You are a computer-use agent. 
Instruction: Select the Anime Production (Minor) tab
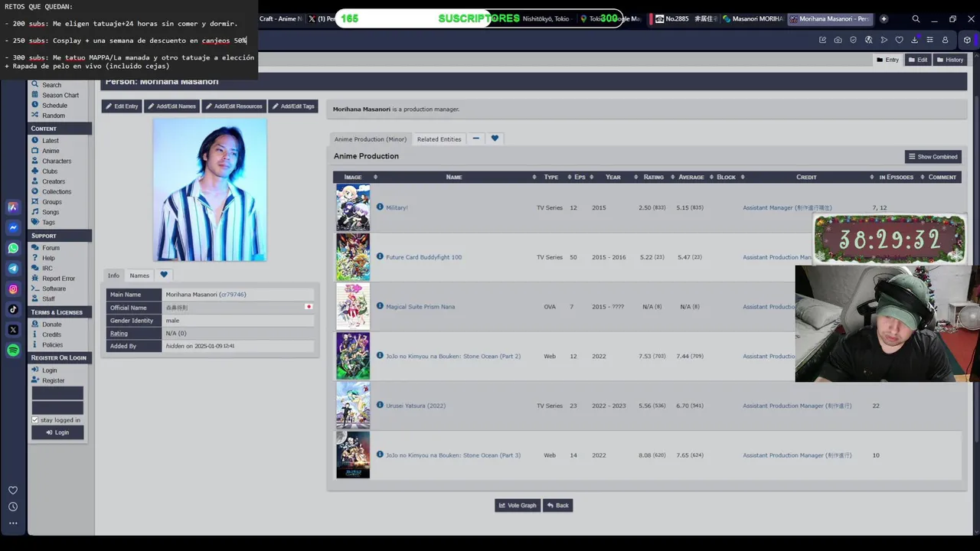(x=371, y=139)
